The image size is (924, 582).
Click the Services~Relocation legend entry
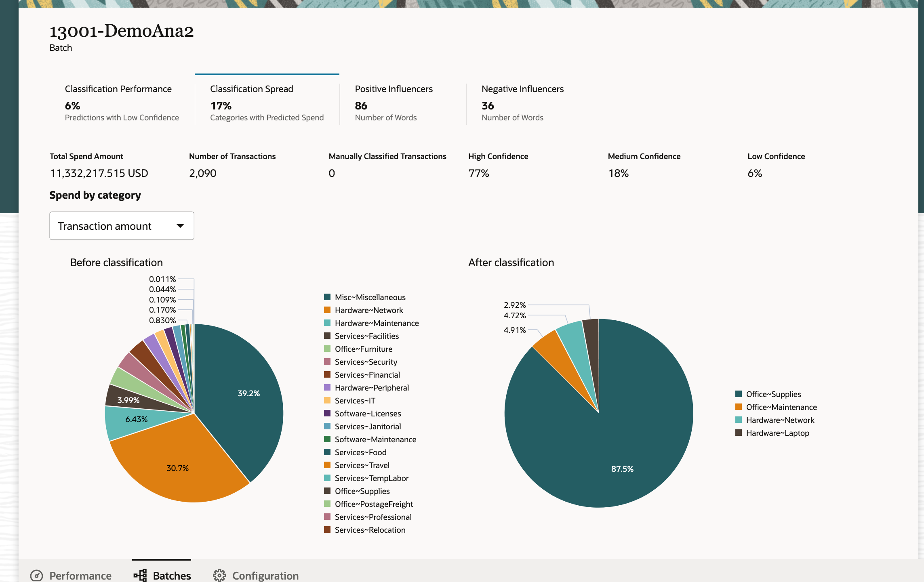point(370,530)
